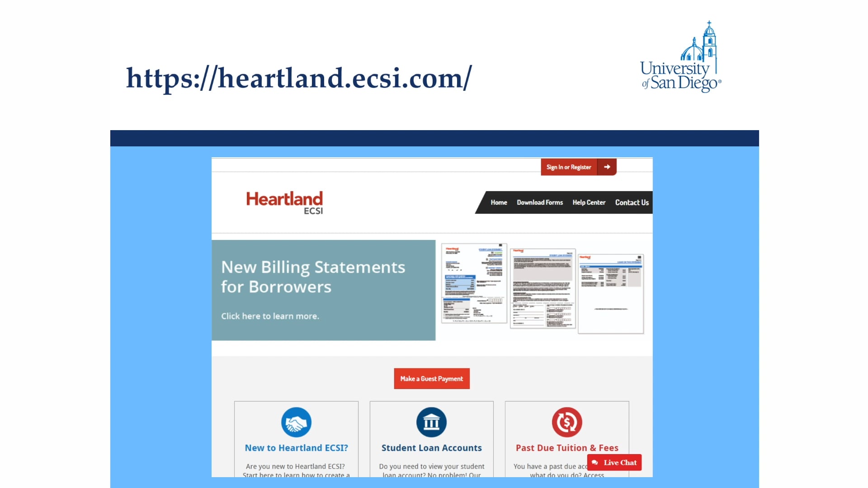Click the Heartland ECSI logo icon

[284, 202]
